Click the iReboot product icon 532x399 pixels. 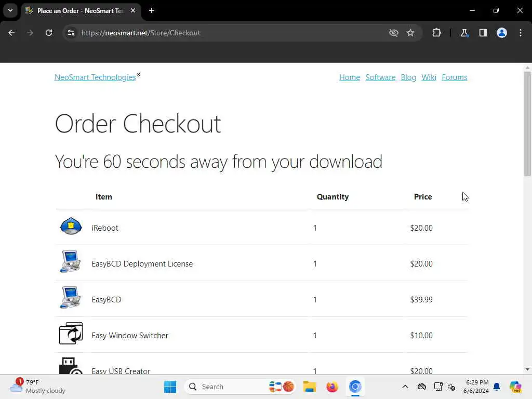[71, 227]
